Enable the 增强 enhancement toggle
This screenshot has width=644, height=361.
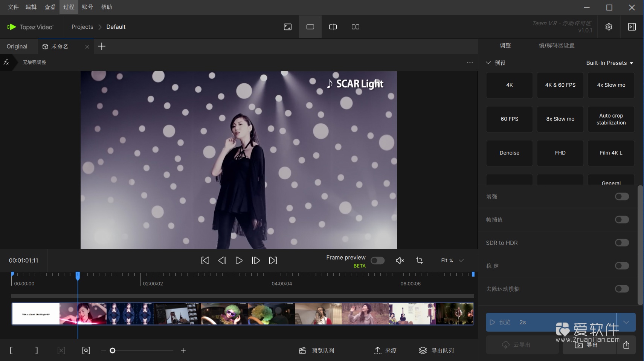622,196
